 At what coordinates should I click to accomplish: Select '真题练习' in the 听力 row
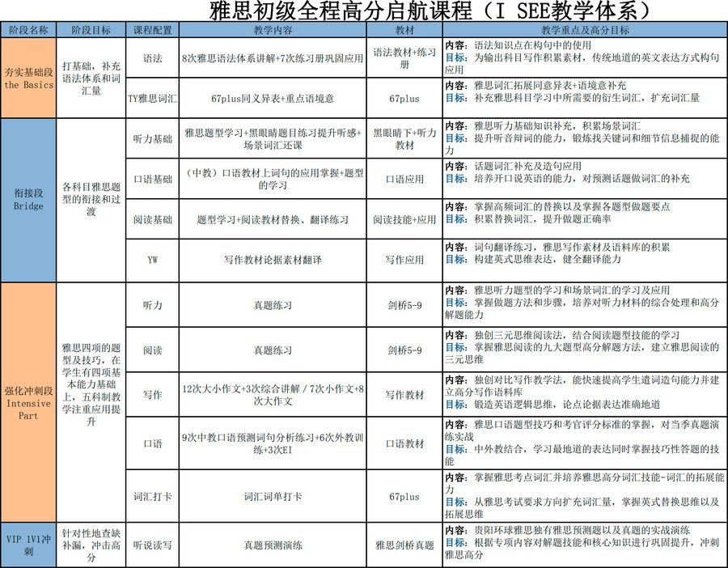pyautogui.click(x=273, y=305)
